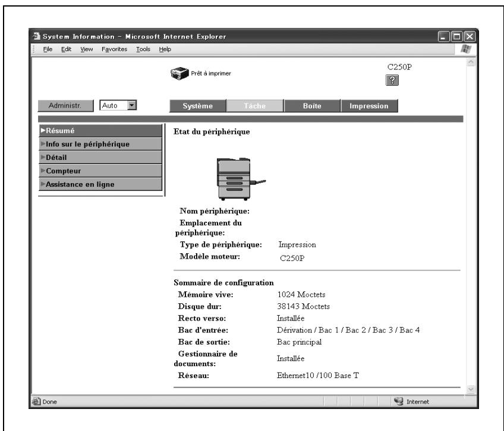The image size is (504, 431).
Task: Open the File menu
Action: coord(48,49)
